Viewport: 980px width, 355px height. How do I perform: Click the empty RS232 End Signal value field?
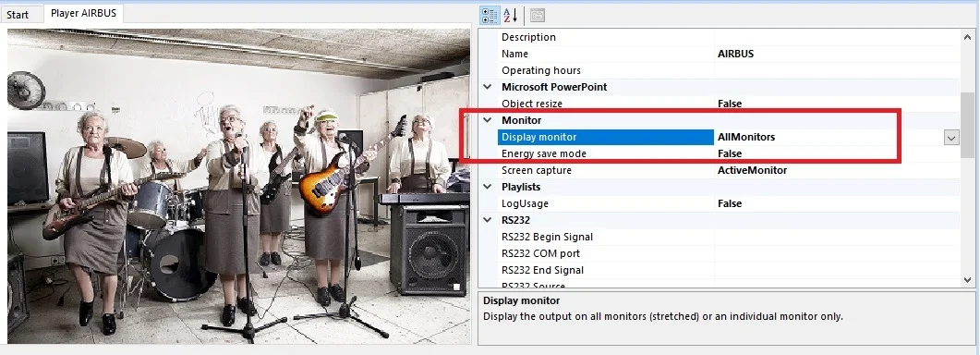838,270
